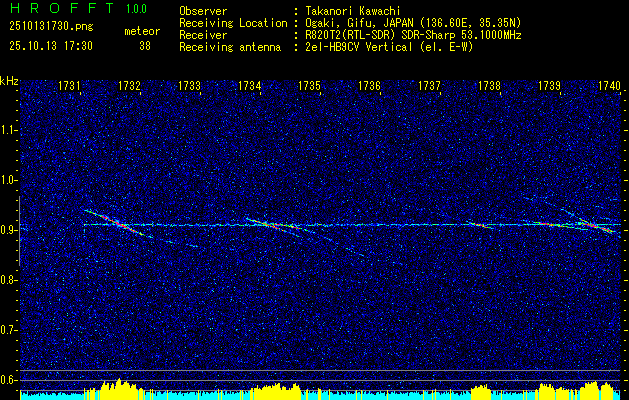
Task: Click time marker 1731
Action: point(69,85)
